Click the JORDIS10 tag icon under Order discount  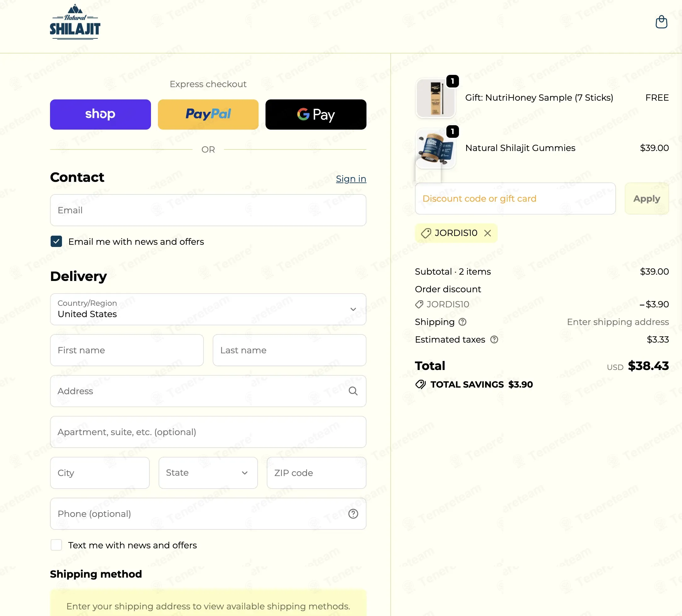(x=419, y=304)
